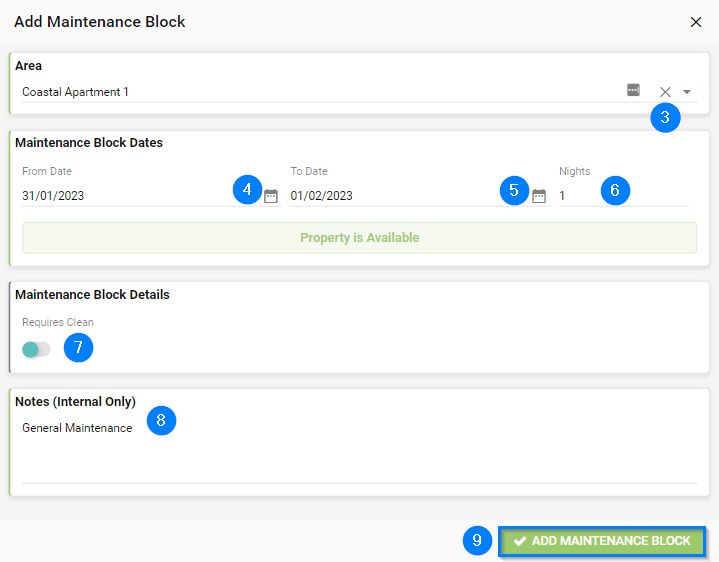Click the Property is Available banner

click(x=359, y=238)
